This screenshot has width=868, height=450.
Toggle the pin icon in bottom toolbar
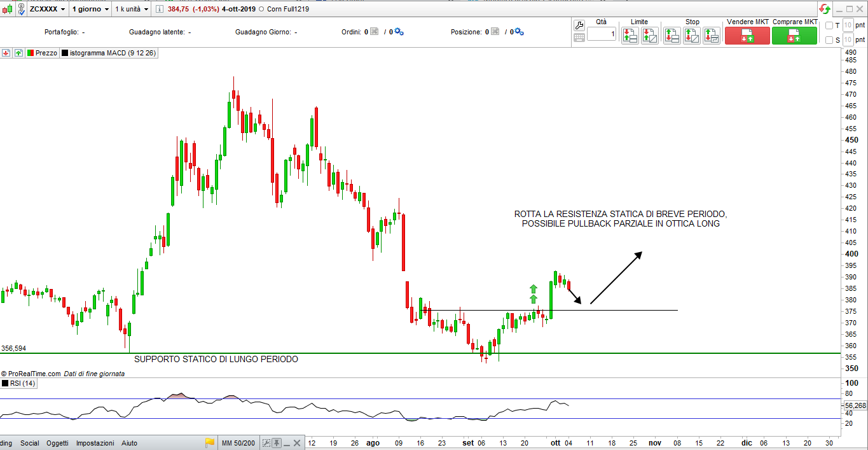pos(277,443)
